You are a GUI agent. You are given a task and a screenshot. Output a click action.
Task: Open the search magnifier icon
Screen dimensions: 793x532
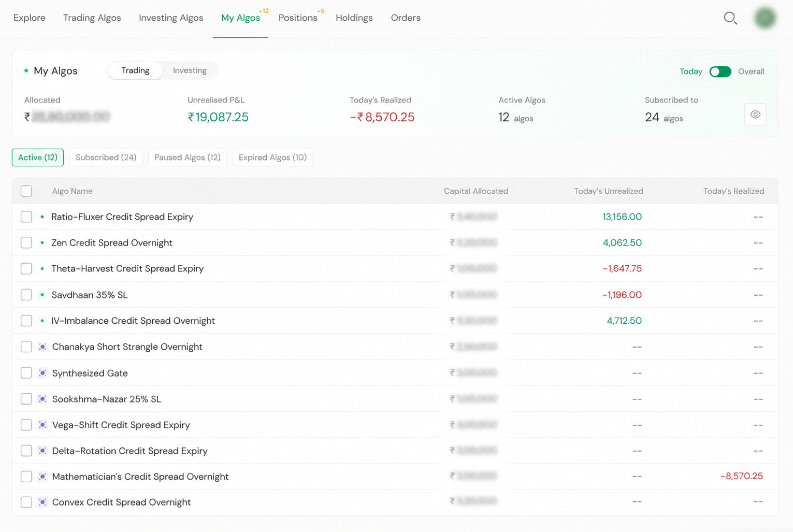point(730,18)
